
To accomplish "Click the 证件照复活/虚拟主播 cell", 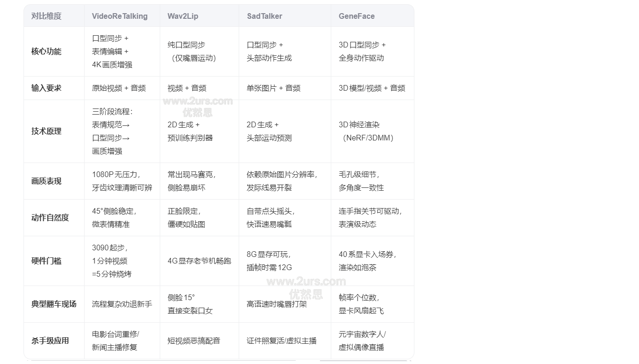I will (285, 341).
